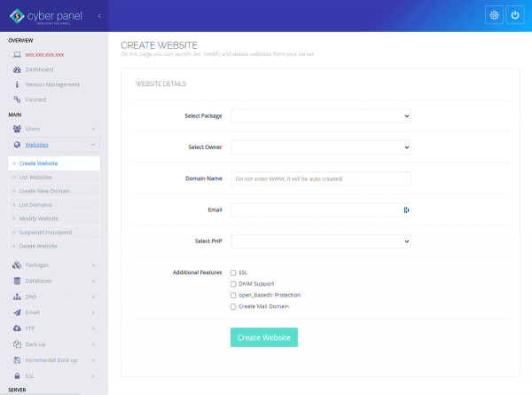Click the Incremental Back up disk icon
The width and height of the screenshot is (532, 395).
click(17, 360)
